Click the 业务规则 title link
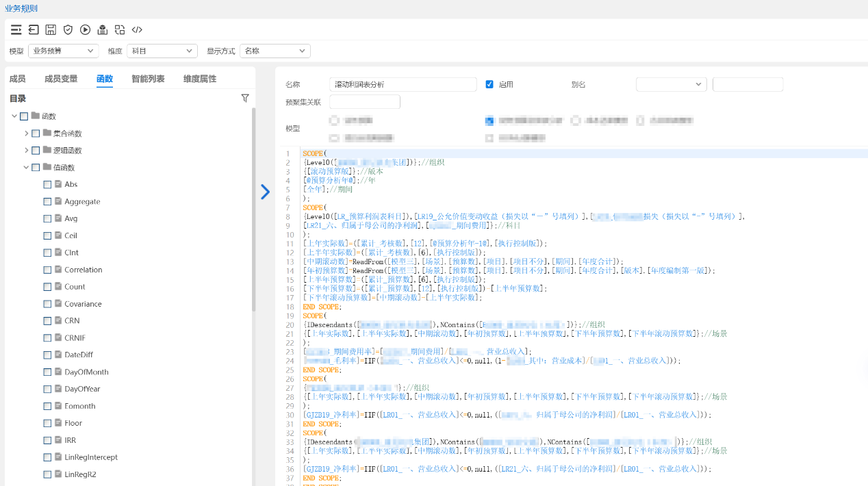Viewport: 868px width, 486px height. [21, 8]
